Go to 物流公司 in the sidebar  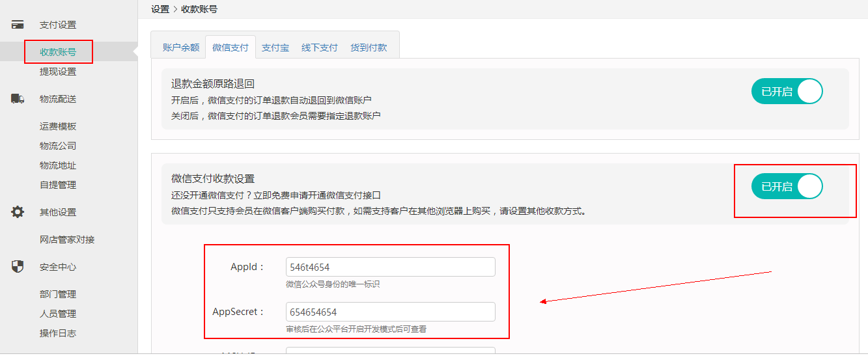58,146
